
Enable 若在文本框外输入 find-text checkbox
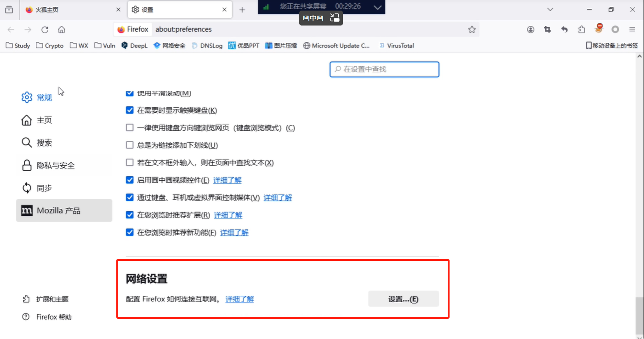coord(130,163)
